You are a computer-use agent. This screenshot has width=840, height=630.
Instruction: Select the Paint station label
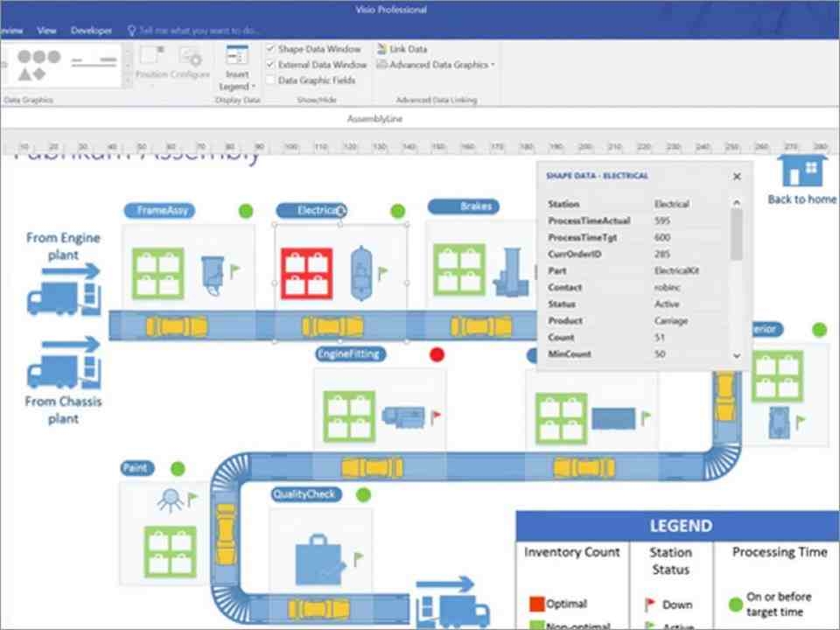137,468
